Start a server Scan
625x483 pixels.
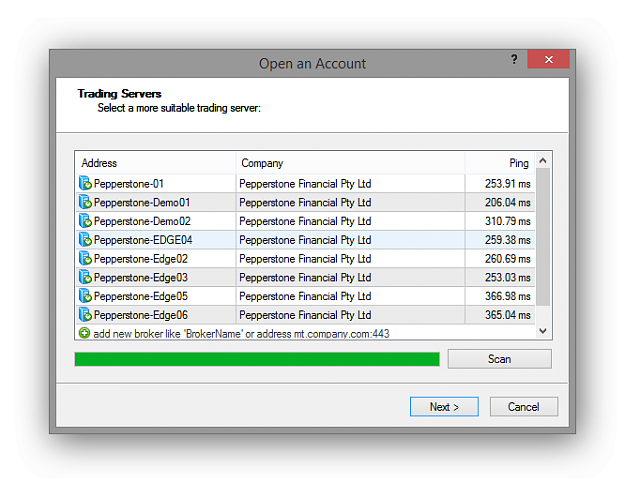(499, 359)
